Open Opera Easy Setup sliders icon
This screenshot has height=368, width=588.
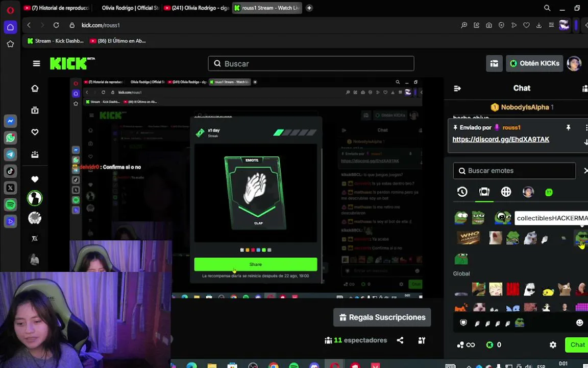tap(551, 25)
